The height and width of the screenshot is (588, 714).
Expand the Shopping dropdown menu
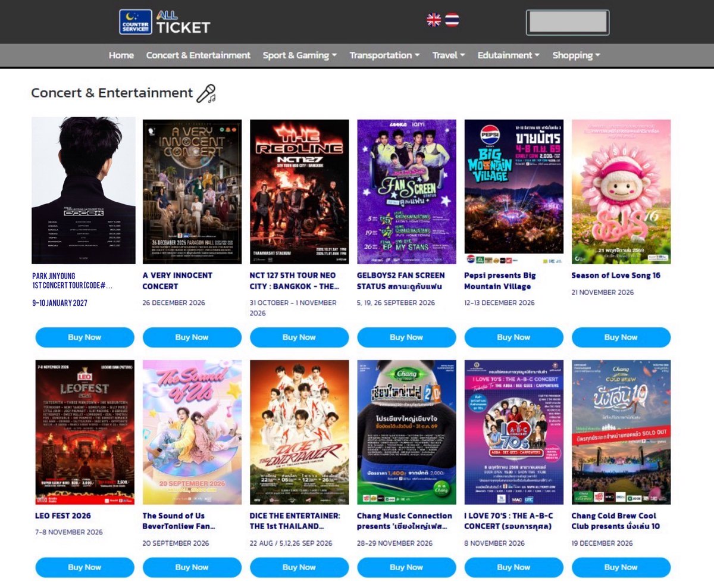coord(576,55)
